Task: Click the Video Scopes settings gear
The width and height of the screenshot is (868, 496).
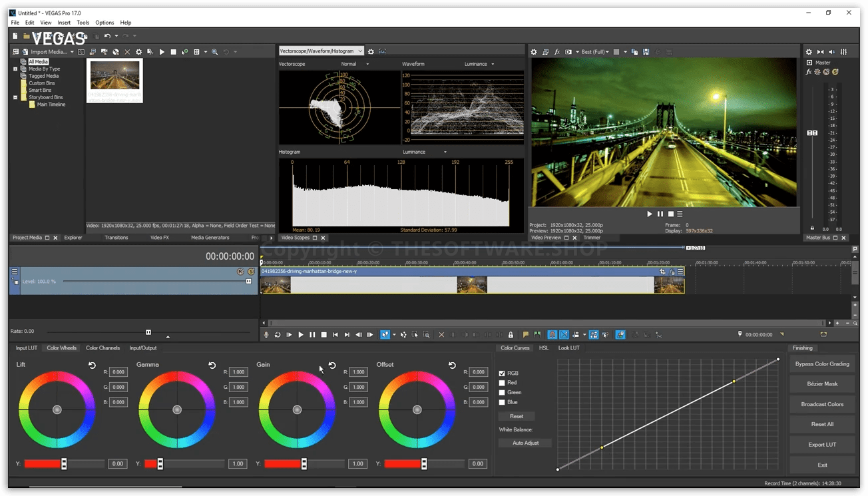Action: pyautogui.click(x=371, y=51)
